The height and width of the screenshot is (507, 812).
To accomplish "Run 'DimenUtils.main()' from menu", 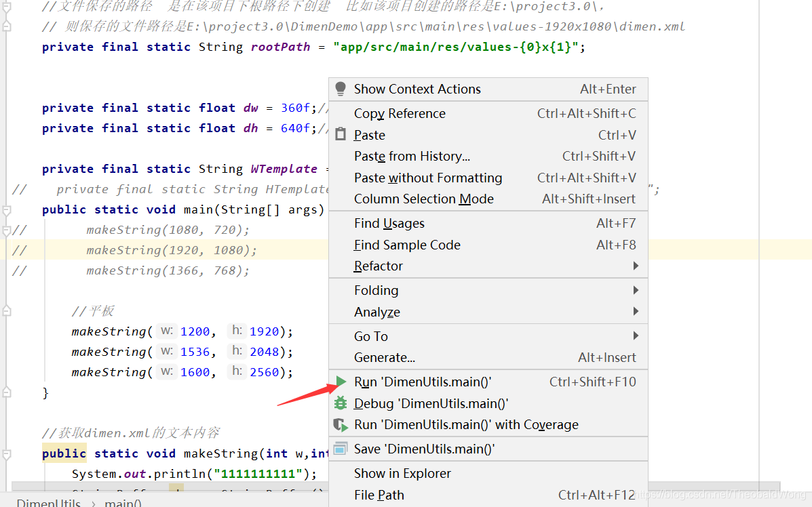I will tap(488, 382).
